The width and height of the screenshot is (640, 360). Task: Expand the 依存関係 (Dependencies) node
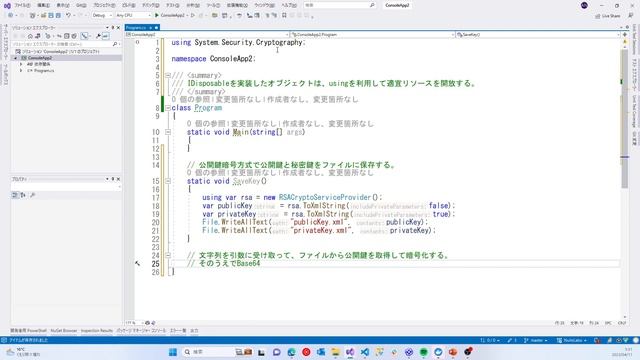(21, 64)
